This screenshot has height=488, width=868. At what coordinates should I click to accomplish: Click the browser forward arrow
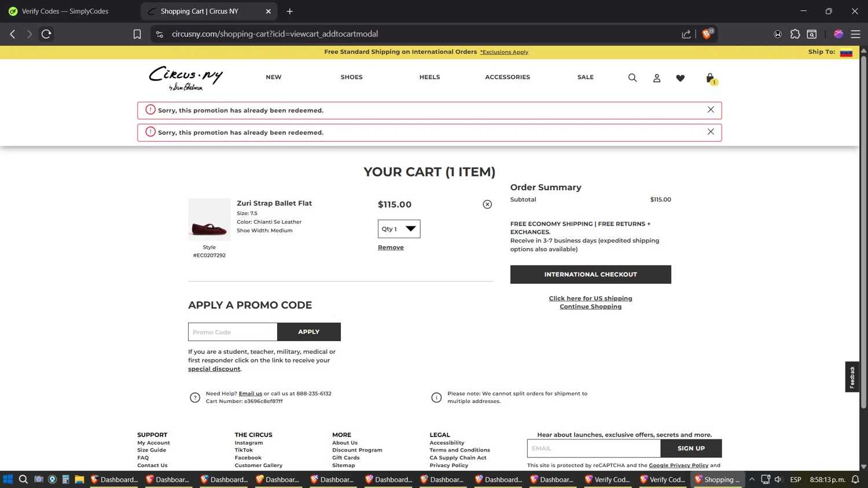29,34
